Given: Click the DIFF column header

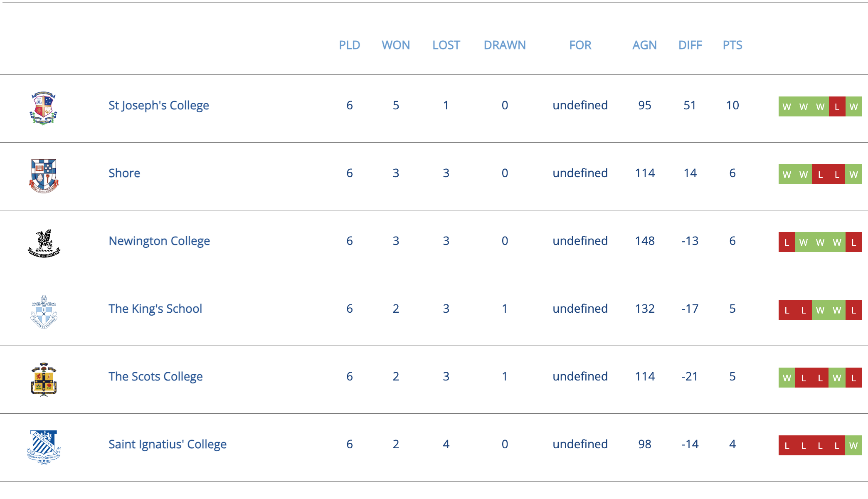Looking at the screenshot, I should click(x=690, y=45).
